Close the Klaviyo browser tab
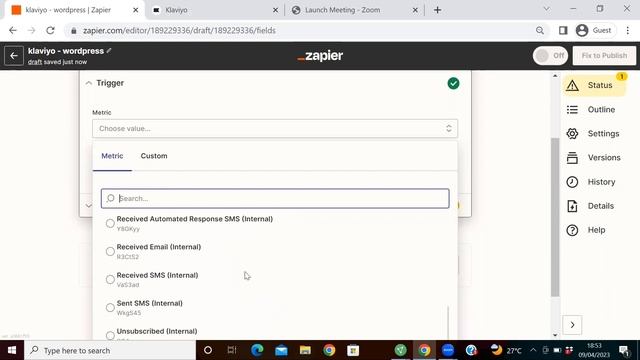 point(276,10)
